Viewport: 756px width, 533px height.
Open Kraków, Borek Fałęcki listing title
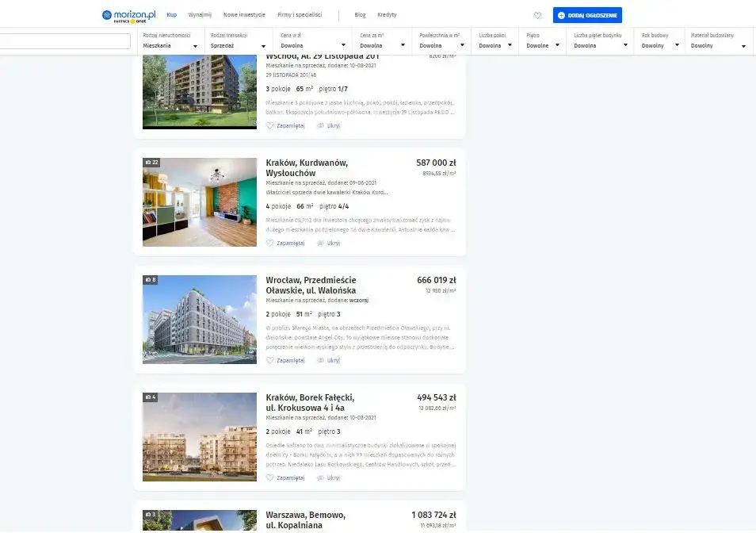(x=310, y=403)
